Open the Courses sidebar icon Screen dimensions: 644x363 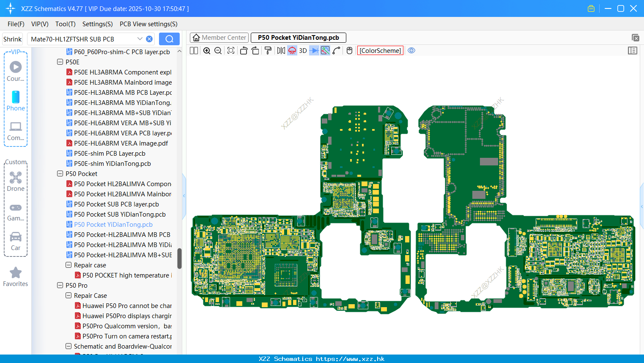[16, 71]
